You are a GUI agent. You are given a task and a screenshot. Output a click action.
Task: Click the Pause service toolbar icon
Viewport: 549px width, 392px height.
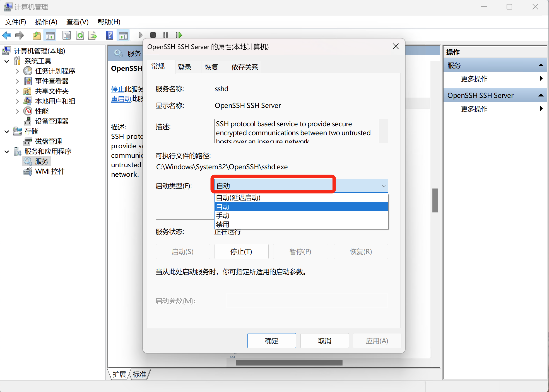point(166,35)
